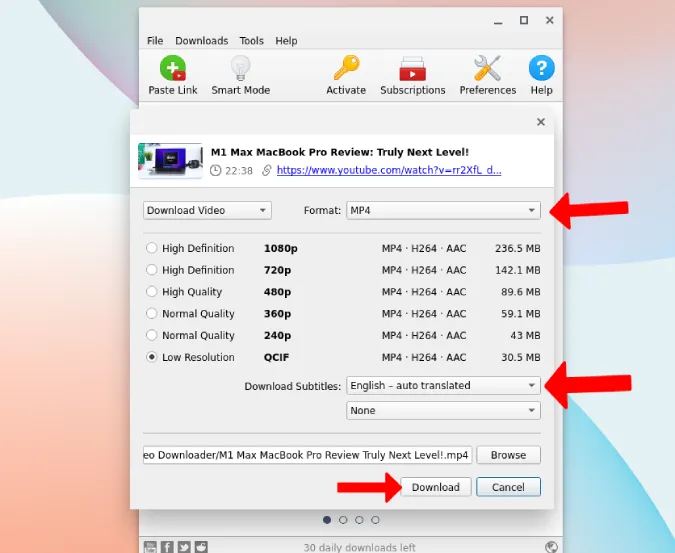Open Subscriptions toolbar icon
Screen dimensions: 675x553
412,68
